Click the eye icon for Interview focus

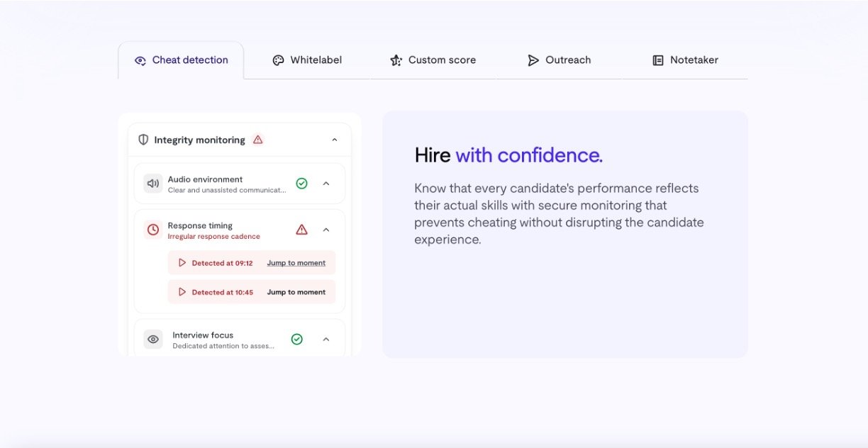pos(153,340)
